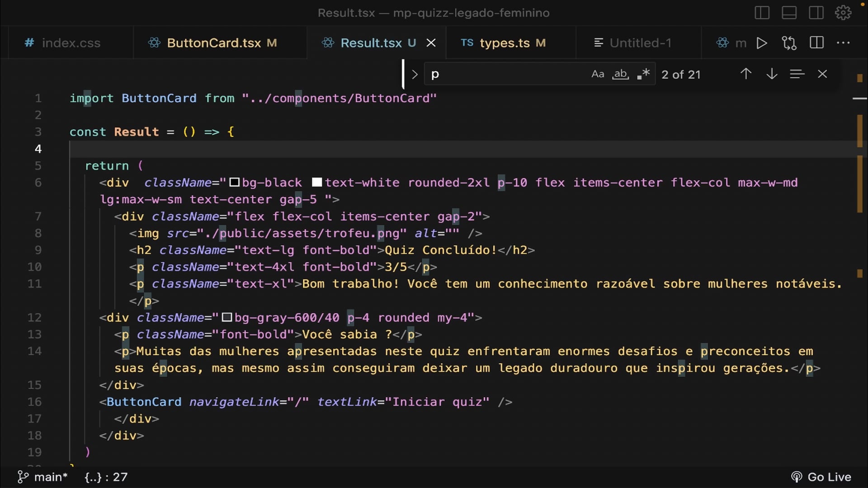Click line number 12 in gutter
The height and width of the screenshot is (488, 868).
pos(34,318)
